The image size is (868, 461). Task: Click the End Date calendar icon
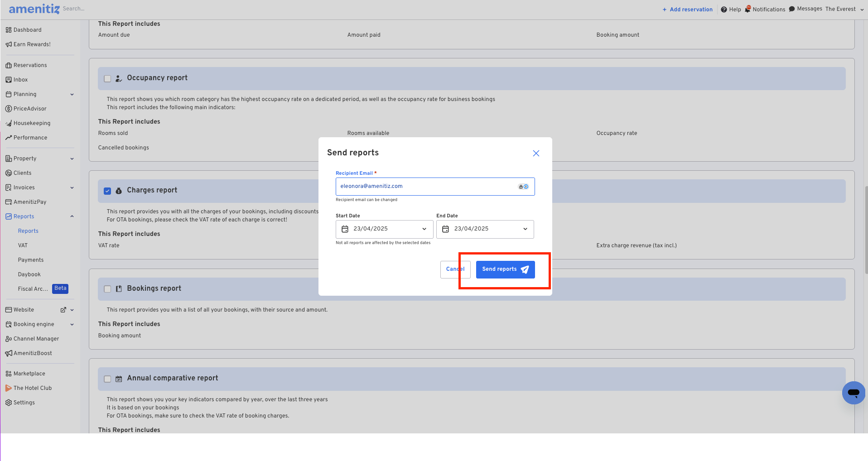[x=445, y=229]
